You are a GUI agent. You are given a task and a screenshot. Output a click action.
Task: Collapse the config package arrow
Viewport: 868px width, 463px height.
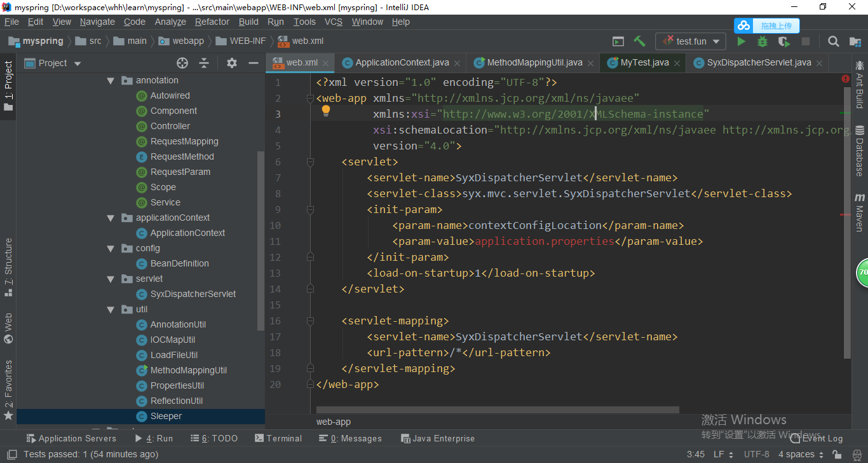coord(111,249)
